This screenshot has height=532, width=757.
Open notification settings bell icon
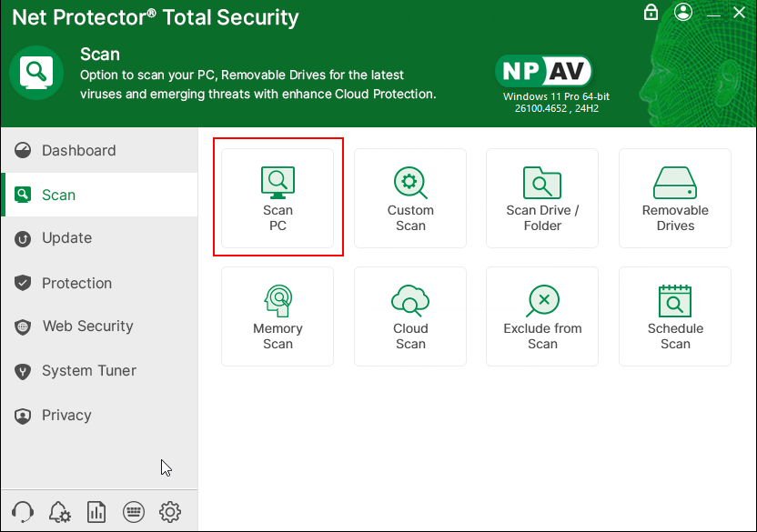pos(60,512)
